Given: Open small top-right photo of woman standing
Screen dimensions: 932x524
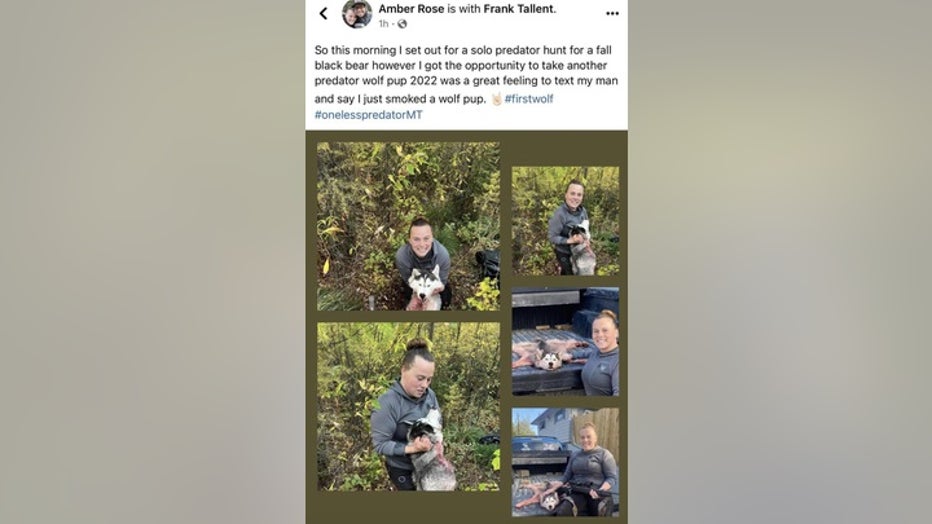Looking at the screenshot, I should (x=565, y=221).
